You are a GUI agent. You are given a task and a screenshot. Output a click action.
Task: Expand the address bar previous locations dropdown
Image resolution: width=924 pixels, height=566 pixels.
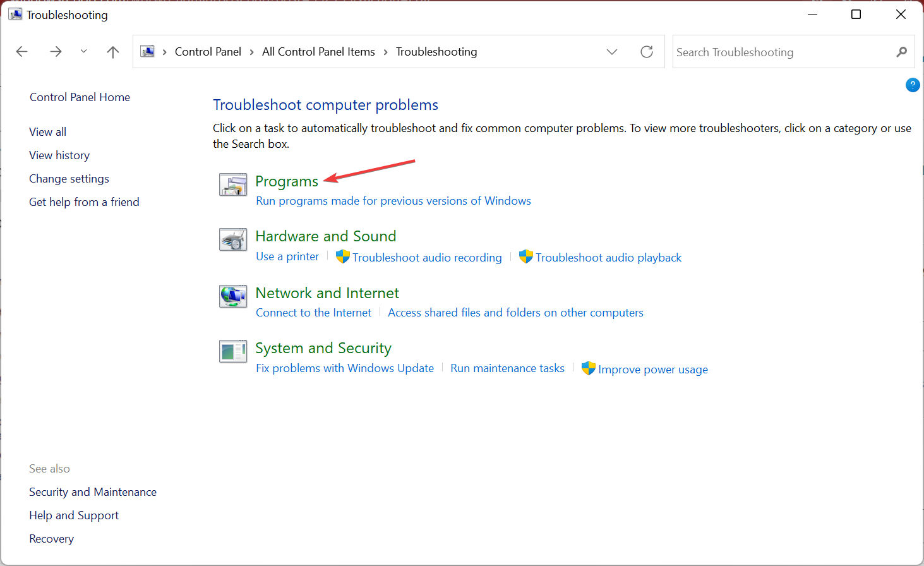(x=612, y=52)
